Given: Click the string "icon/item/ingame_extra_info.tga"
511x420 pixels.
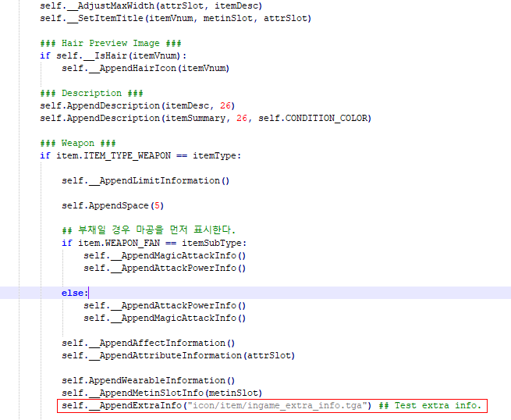Looking at the screenshot, I should click(x=277, y=405).
